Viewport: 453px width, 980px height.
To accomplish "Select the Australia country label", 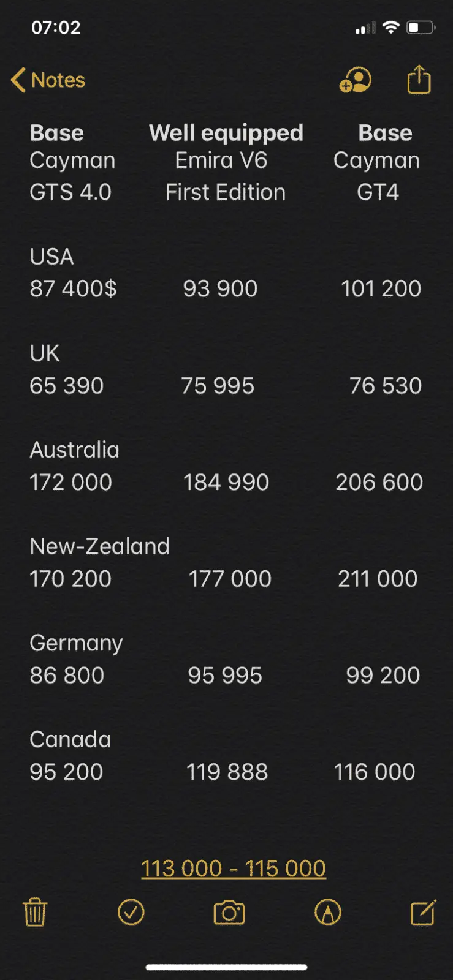I will click(74, 450).
